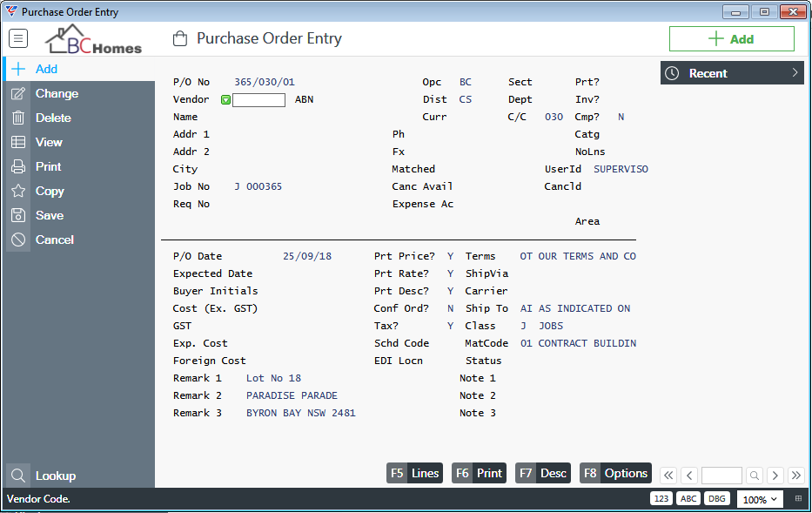Click the Job No value J 000365
Image resolution: width=812 pixels, height=513 pixels.
[258, 186]
